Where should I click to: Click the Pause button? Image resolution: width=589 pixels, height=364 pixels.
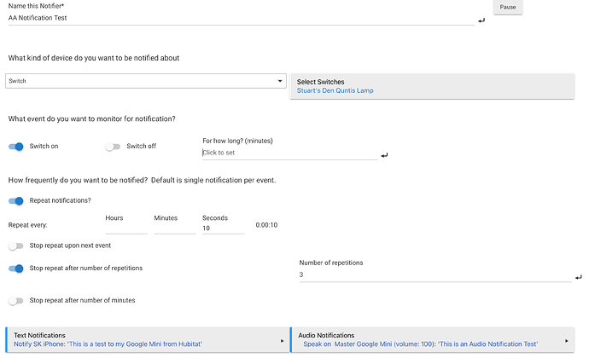(x=508, y=7)
